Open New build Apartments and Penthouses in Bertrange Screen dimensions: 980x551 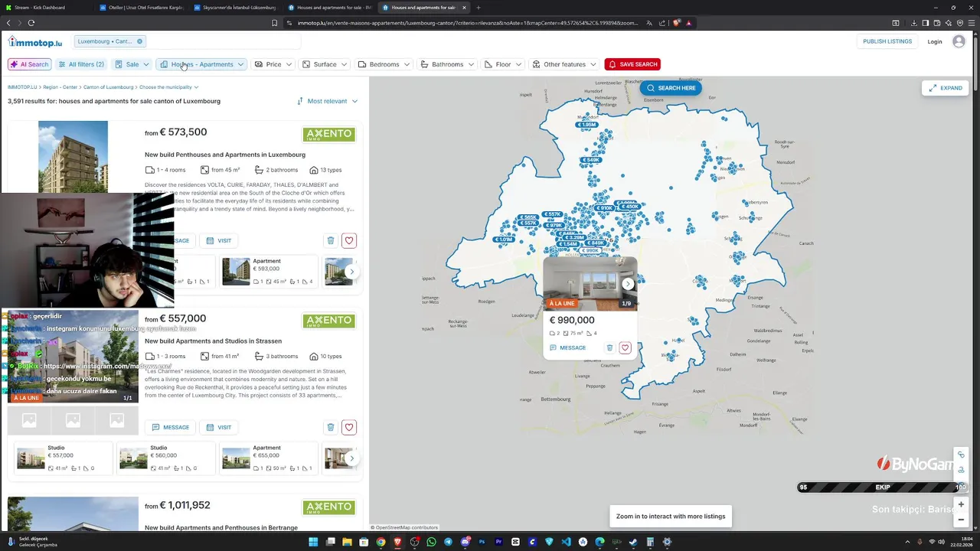point(221,528)
